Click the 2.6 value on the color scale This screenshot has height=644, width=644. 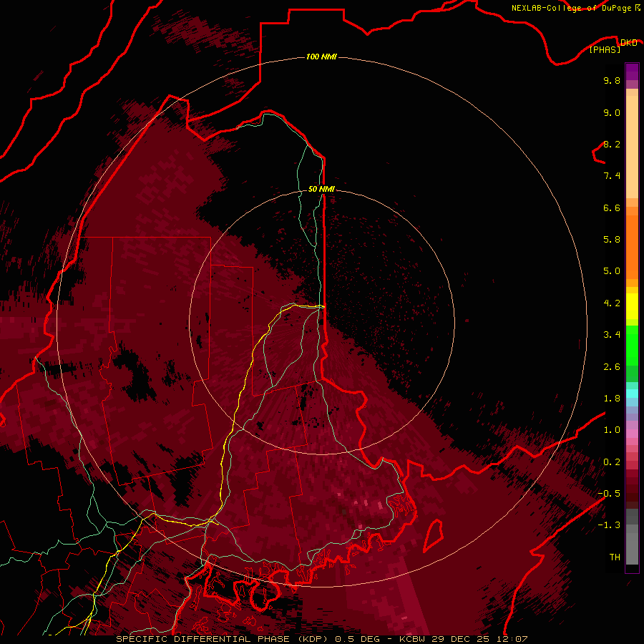click(612, 367)
